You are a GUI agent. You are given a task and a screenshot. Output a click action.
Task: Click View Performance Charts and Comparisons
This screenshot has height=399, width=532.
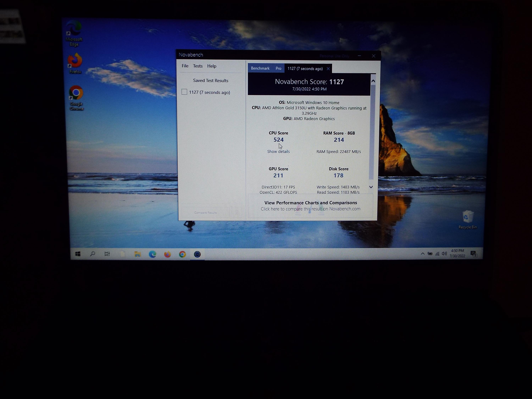(x=311, y=203)
